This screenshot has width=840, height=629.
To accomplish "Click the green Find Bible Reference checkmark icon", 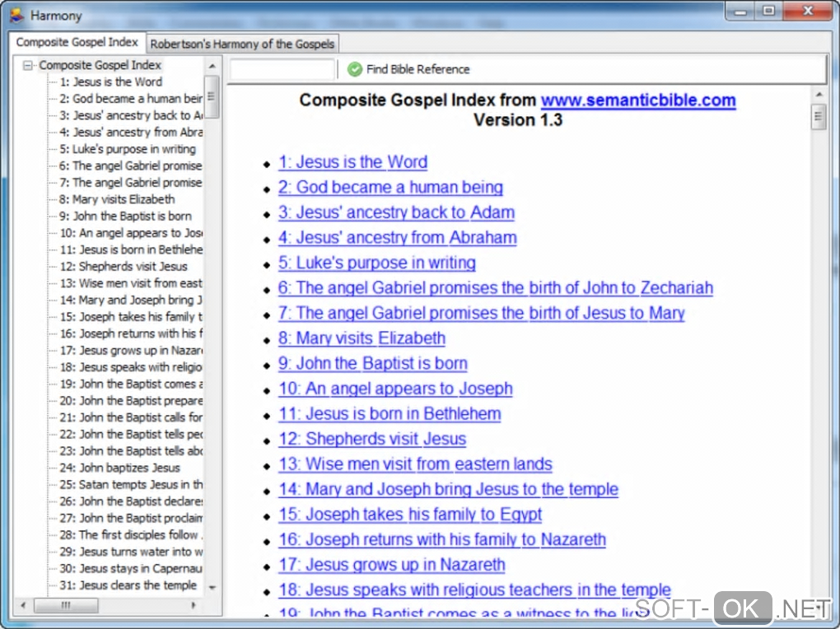I will coord(355,69).
